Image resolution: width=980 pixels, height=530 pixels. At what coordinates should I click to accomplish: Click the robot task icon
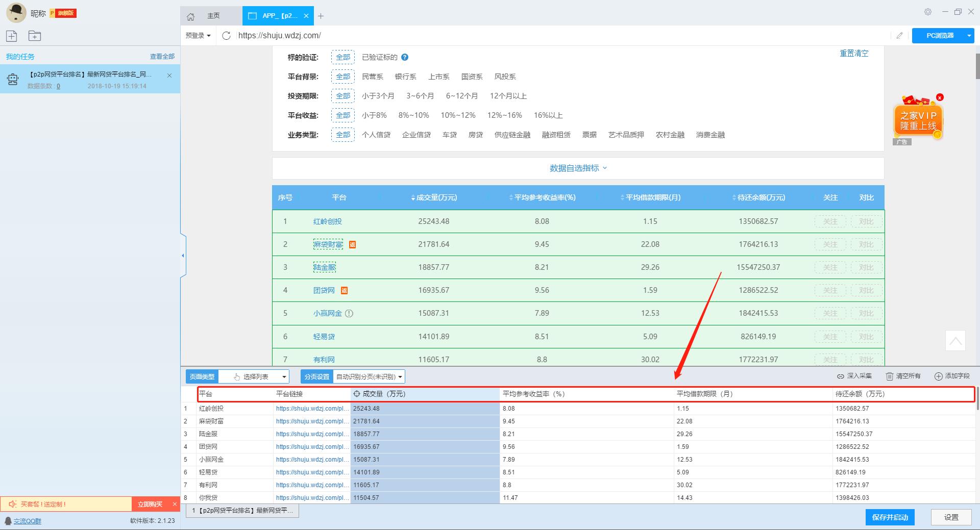point(13,79)
